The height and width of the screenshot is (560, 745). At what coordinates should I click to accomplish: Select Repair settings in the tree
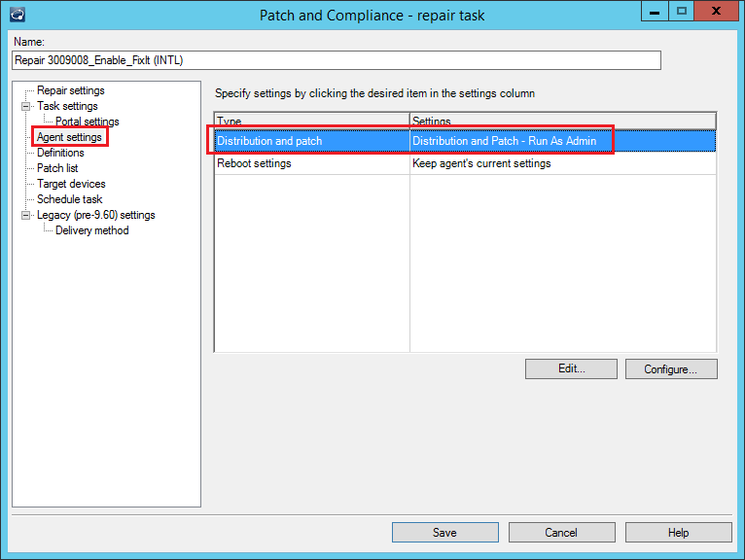point(70,90)
